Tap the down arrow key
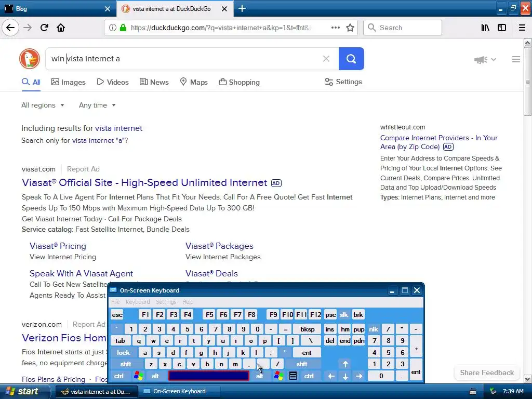This screenshot has width=532, height=399. (345, 376)
